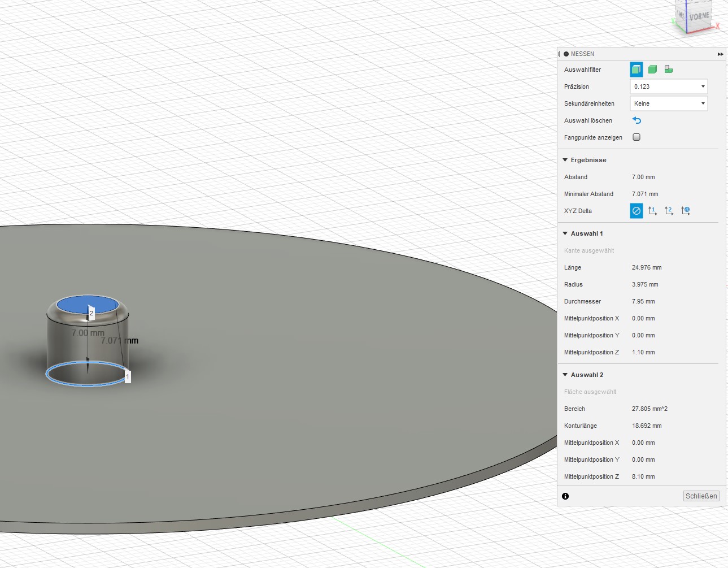This screenshot has height=568, width=728.
Task: Select the crossed-out XYZ Delta icon
Action: click(636, 210)
